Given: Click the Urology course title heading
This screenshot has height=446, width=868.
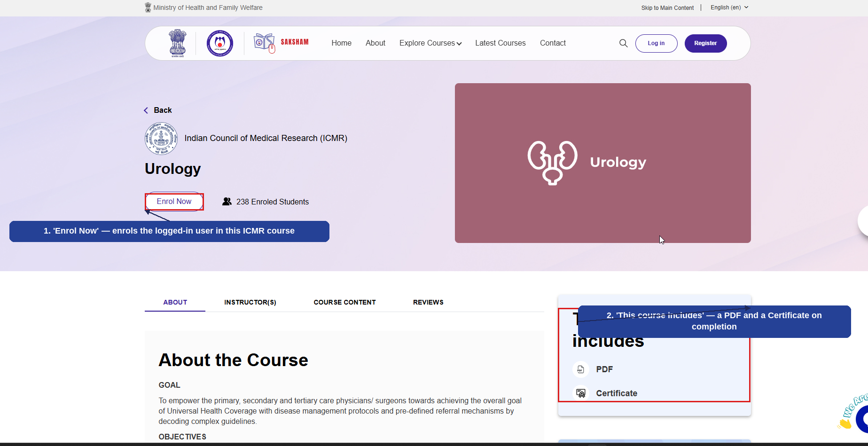Looking at the screenshot, I should [x=173, y=169].
